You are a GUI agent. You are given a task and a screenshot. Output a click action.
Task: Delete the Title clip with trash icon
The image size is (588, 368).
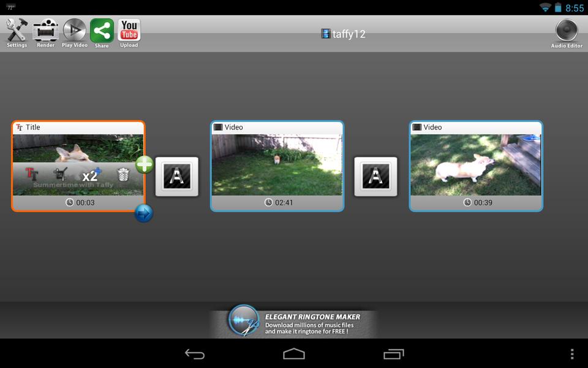point(123,174)
